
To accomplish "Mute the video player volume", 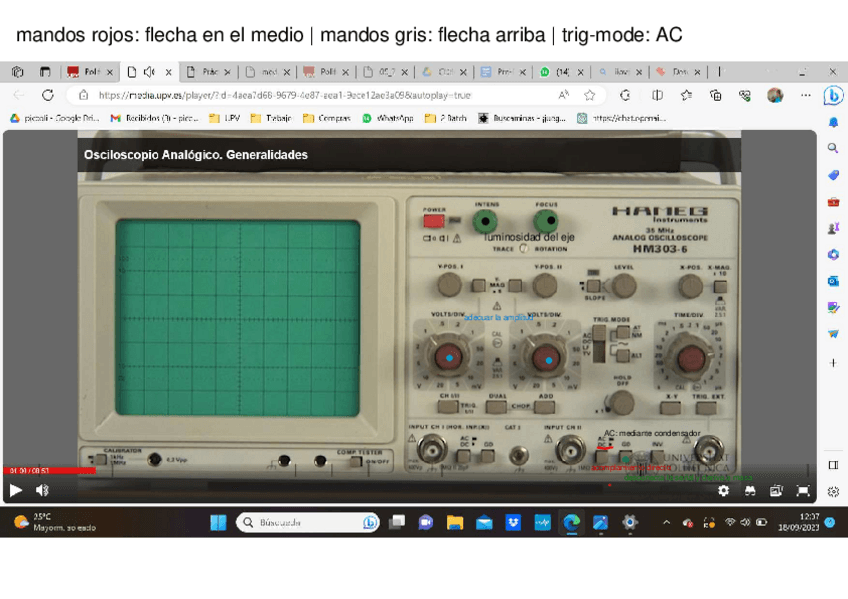I will pos(42,490).
